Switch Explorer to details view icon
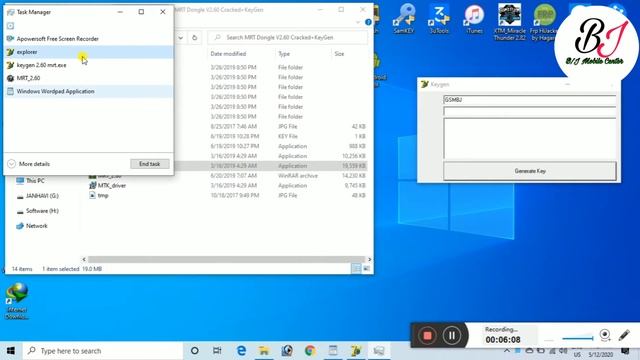The width and height of the screenshot is (640, 360). 356,268
